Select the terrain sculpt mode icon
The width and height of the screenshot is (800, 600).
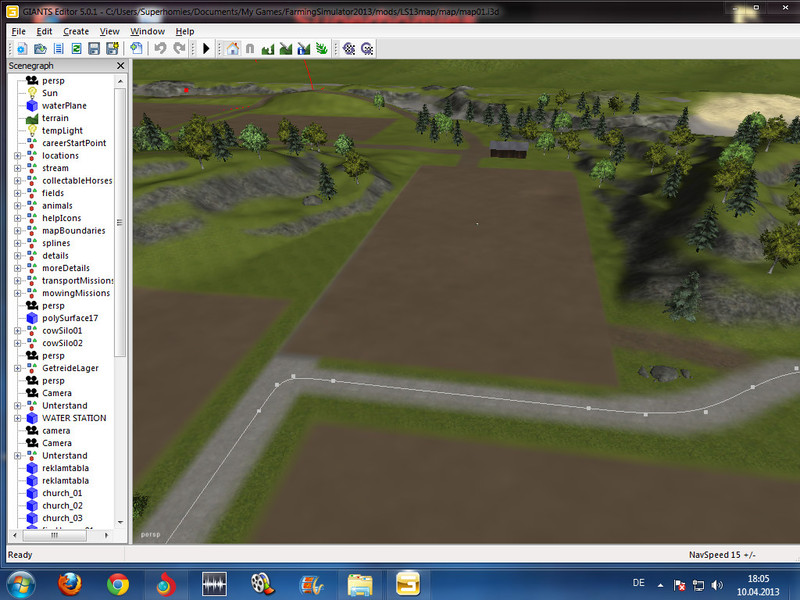coord(267,48)
